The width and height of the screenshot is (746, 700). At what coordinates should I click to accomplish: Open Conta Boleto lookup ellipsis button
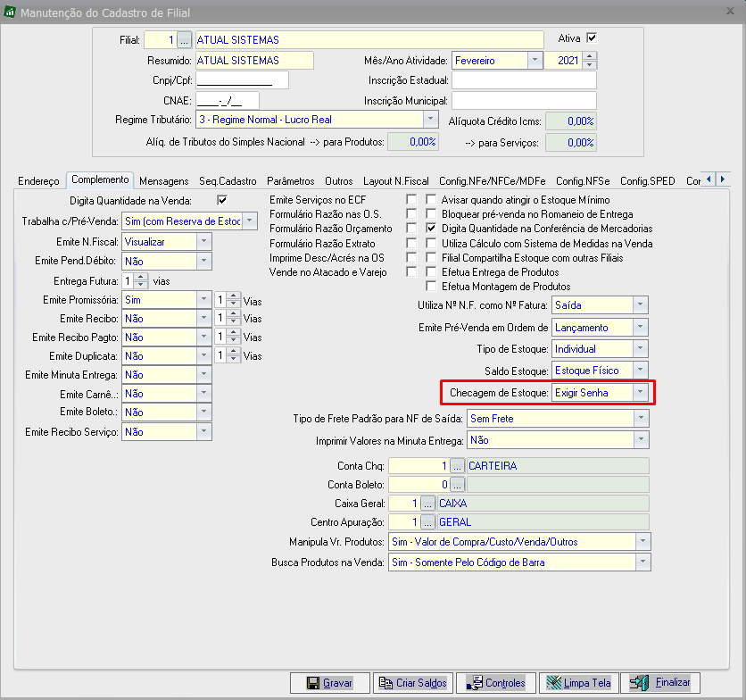[457, 485]
